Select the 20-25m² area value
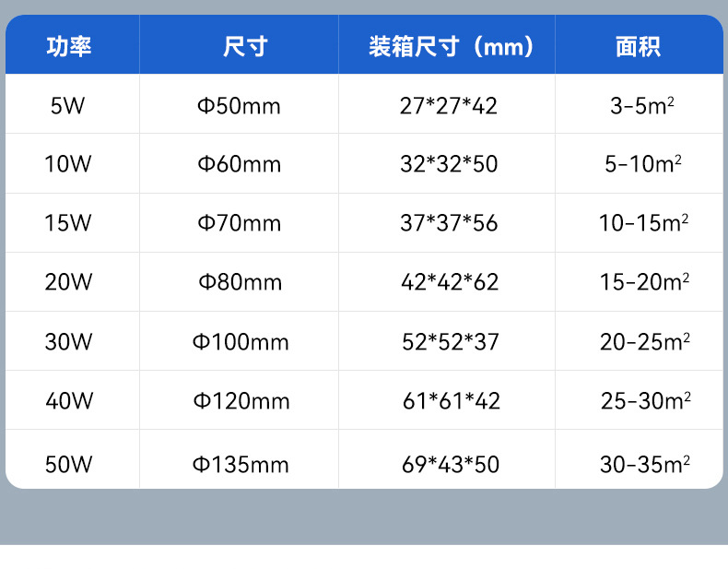This screenshot has height=569, width=728. tap(645, 342)
